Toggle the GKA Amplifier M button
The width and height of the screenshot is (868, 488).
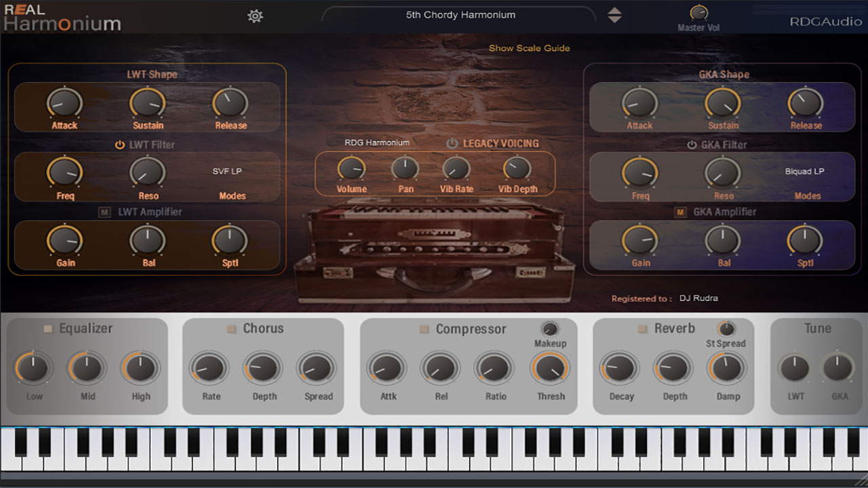point(680,212)
